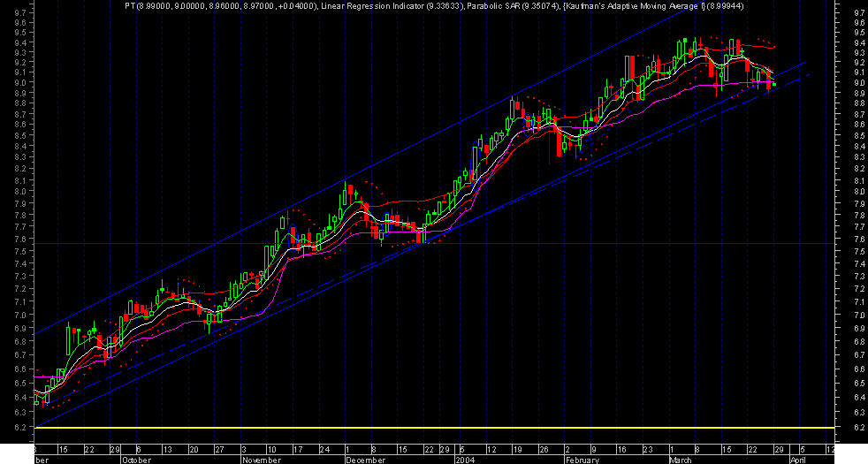Click the March 22 date label

point(752,450)
